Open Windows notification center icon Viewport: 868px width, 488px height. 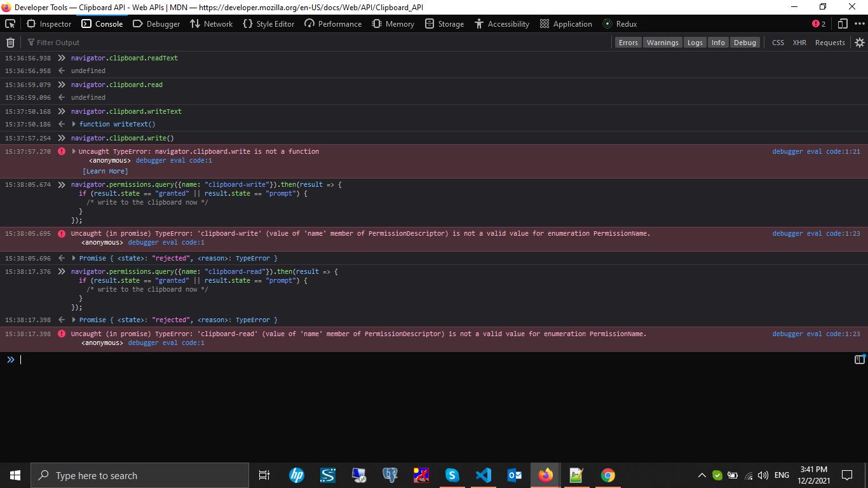846,475
